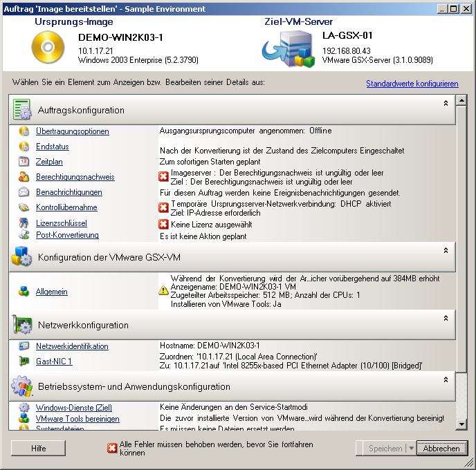Click the Ziel-VM-Server server icon
Image resolution: width=476 pixels, height=470 pixels.
pyautogui.click(x=289, y=49)
